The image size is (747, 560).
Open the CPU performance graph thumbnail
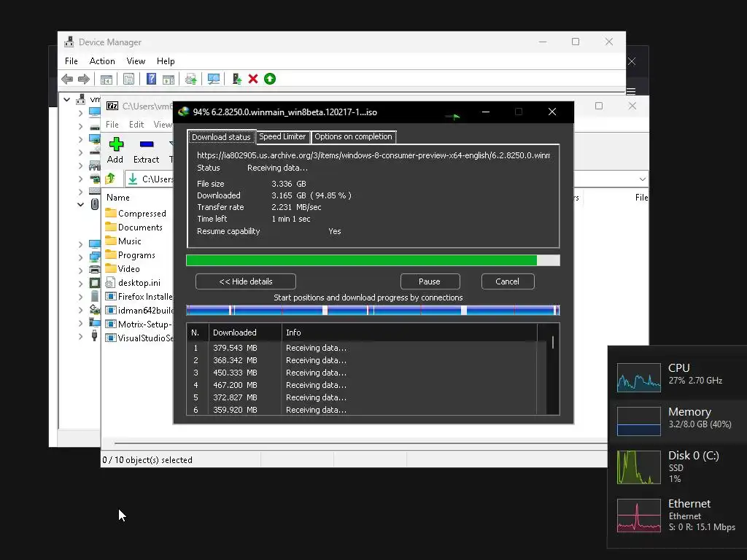(x=639, y=377)
